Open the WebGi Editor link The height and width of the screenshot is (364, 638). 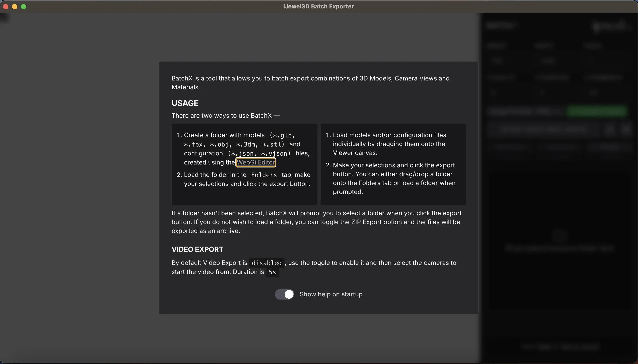[x=256, y=162]
